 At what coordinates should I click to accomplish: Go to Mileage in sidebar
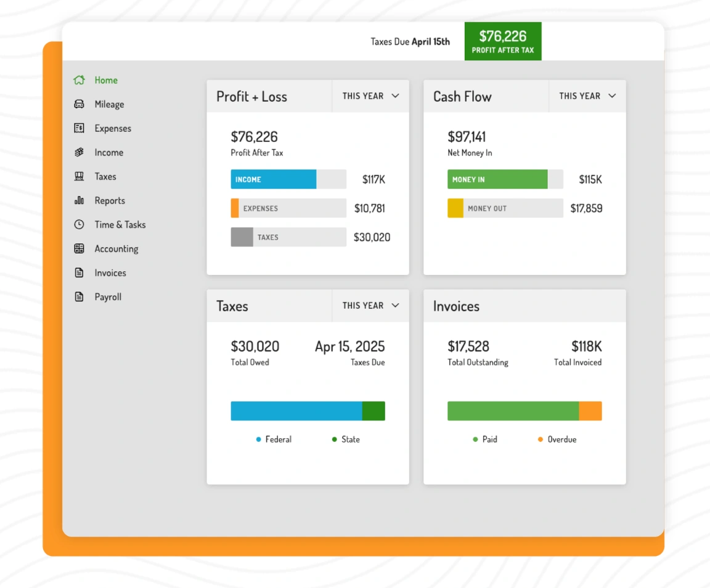(109, 104)
